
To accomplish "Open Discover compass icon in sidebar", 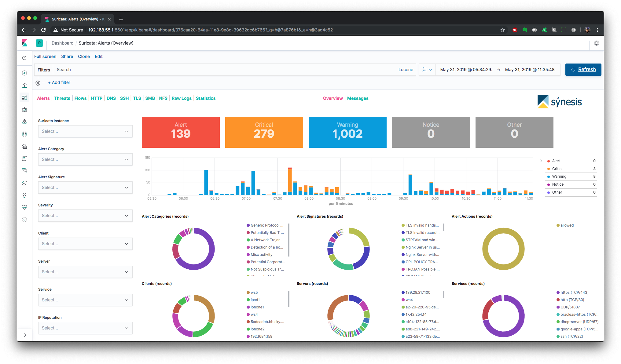I will coord(24,73).
